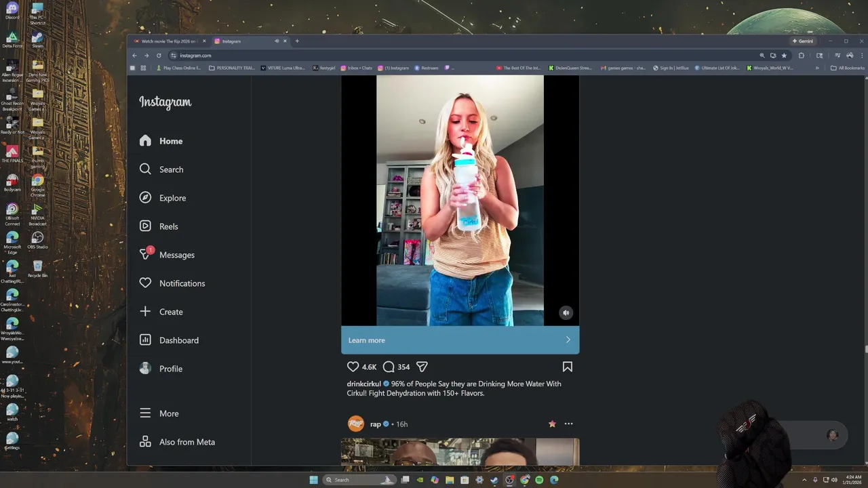This screenshot has width=868, height=488.
Task: Save the drinkcirkul post with bookmark
Action: point(568,367)
